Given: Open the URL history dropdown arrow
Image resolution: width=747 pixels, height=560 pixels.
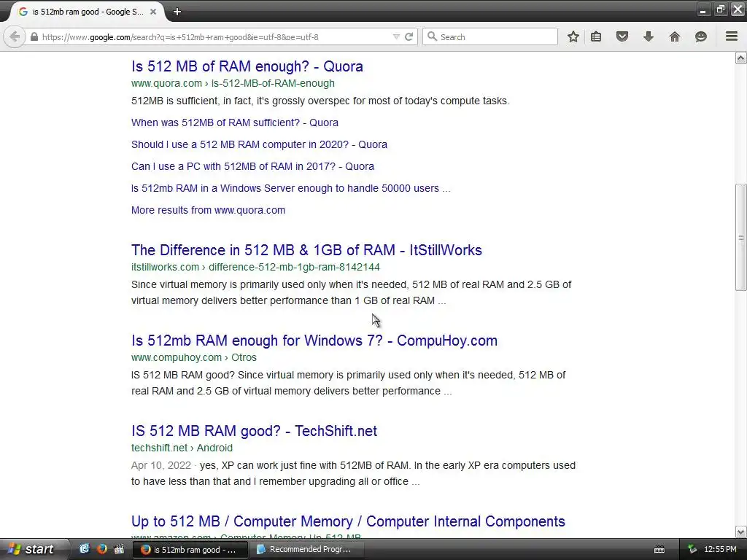Looking at the screenshot, I should coord(396,36).
